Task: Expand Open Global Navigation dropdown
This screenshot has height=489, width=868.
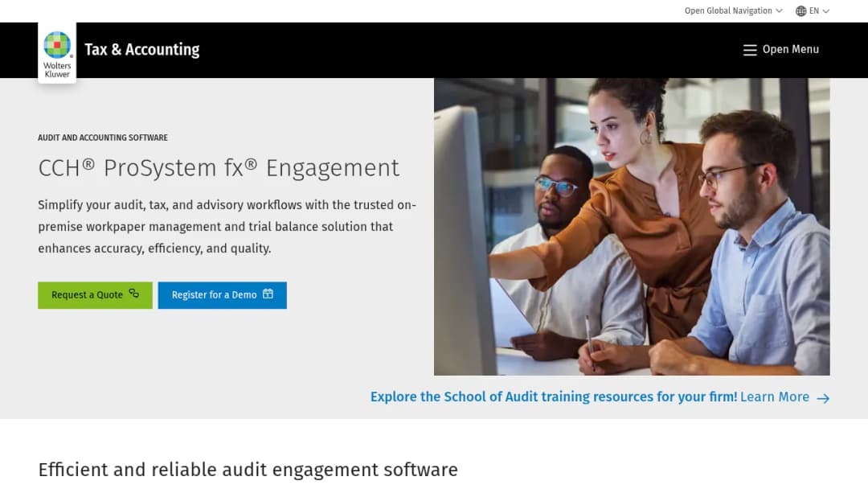Action: point(734,10)
